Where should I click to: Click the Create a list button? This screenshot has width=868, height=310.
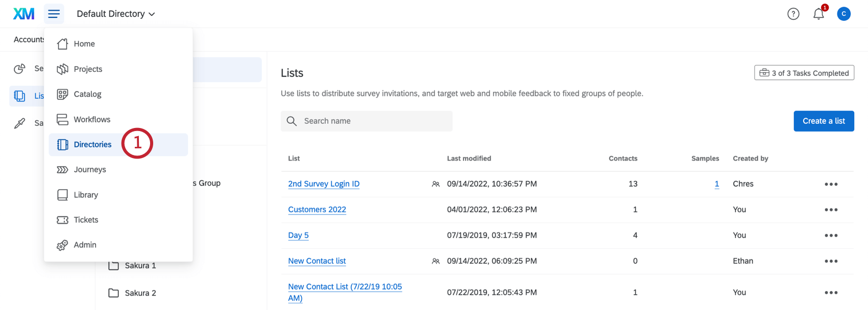824,121
